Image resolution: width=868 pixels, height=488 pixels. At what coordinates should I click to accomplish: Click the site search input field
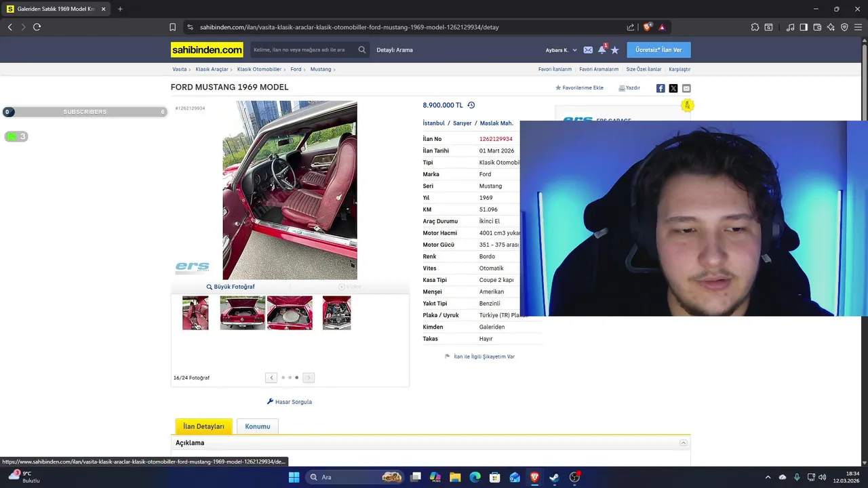302,50
